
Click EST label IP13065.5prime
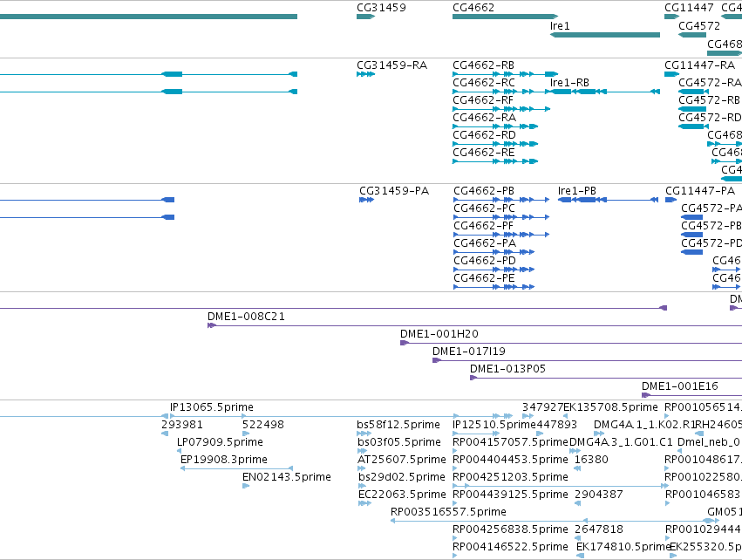pos(212,407)
